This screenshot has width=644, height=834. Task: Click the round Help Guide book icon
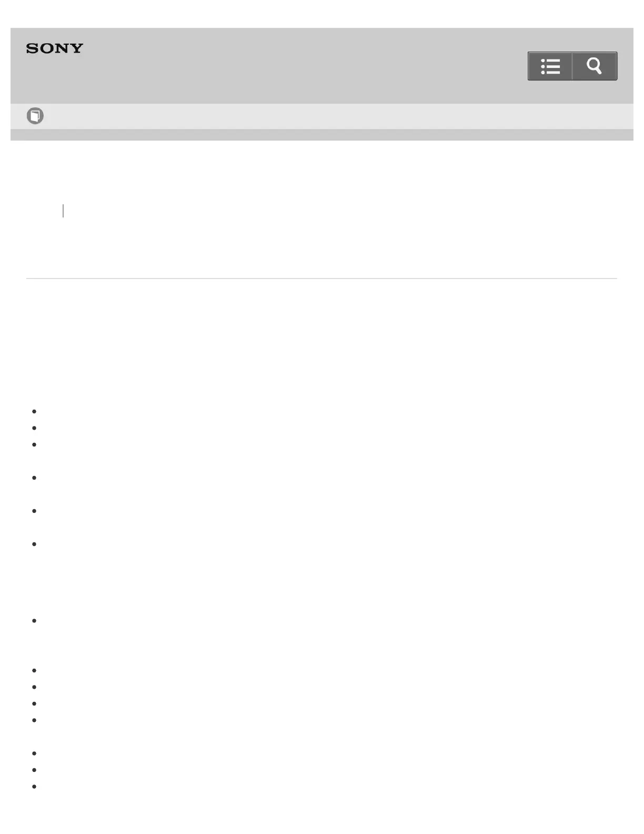[35, 116]
